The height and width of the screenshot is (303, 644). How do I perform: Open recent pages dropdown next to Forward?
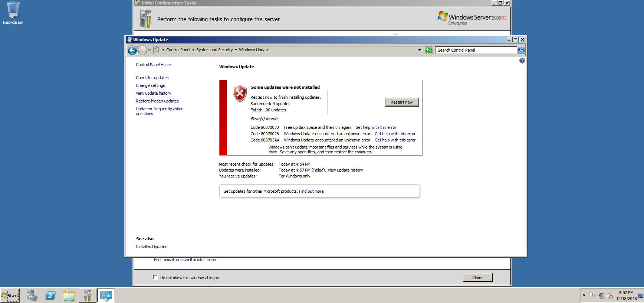point(149,50)
